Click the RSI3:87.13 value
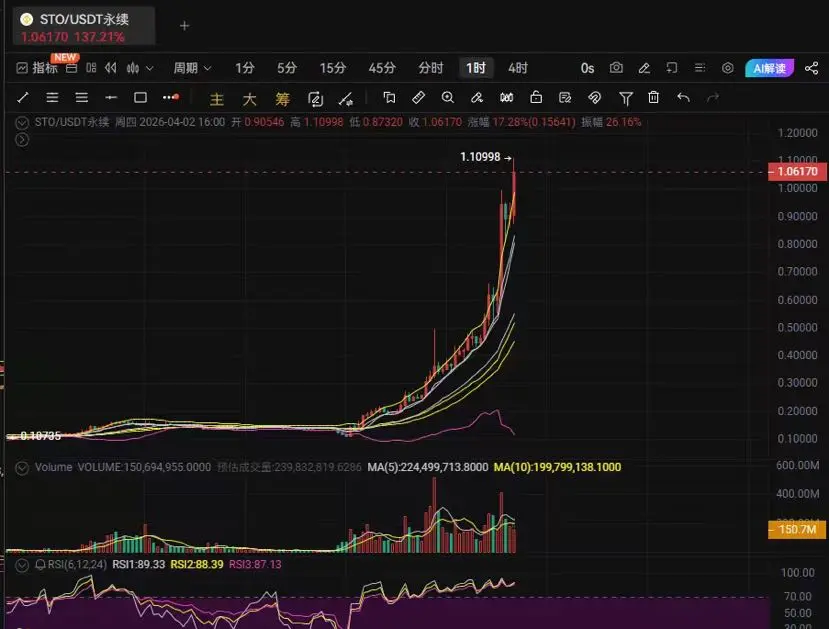 [255, 565]
